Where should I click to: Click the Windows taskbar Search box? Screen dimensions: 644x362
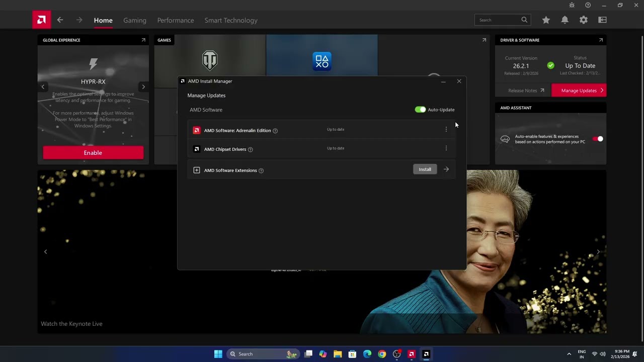pos(263,354)
